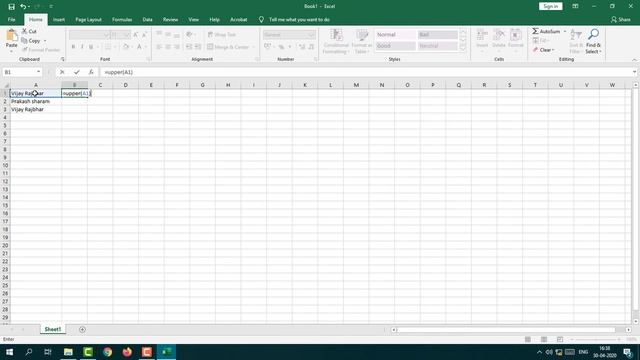Click the Tell me what you want to do box
This screenshot has width=640, height=360.
[x=299, y=20]
